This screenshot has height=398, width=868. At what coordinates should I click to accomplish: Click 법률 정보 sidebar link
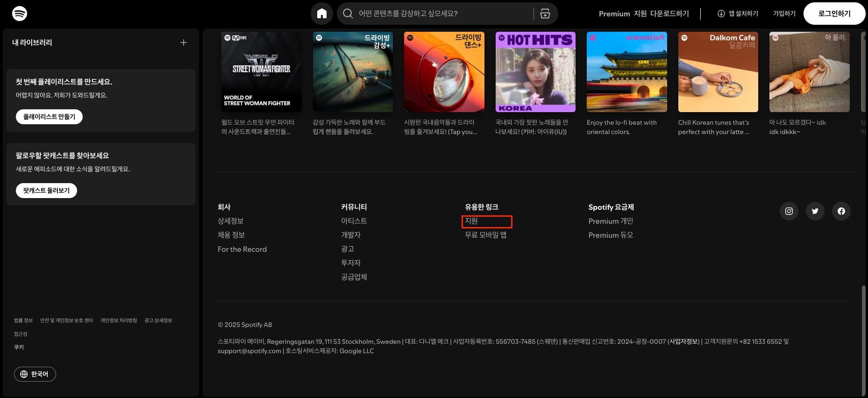point(23,320)
